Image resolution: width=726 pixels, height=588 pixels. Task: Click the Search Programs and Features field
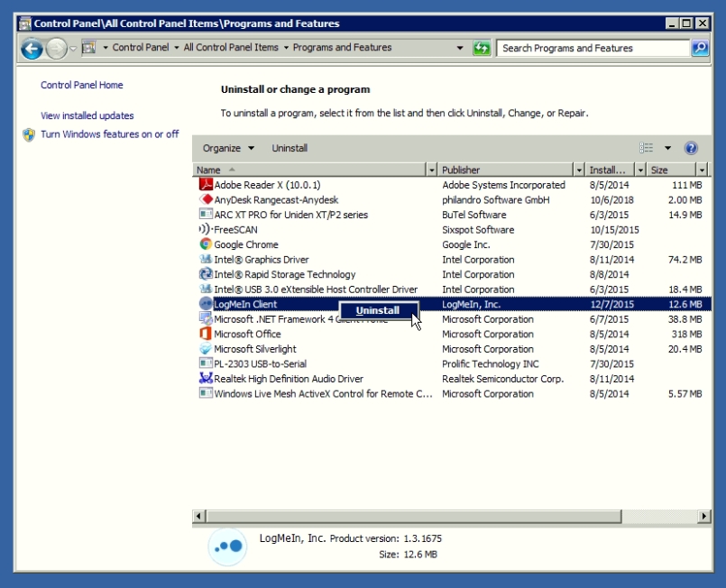[x=593, y=48]
